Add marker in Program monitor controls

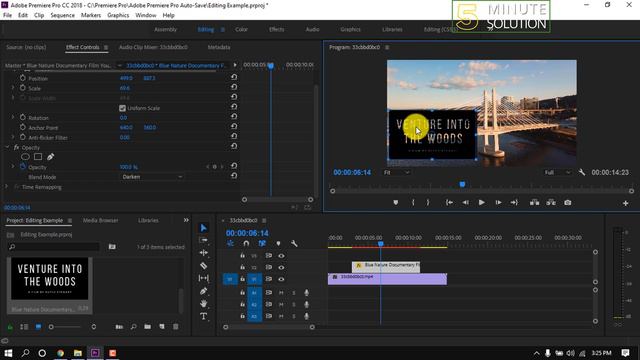(396, 202)
